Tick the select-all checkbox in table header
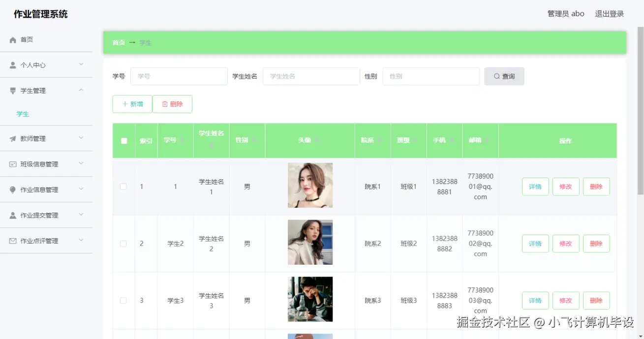The image size is (644, 339). [x=124, y=141]
